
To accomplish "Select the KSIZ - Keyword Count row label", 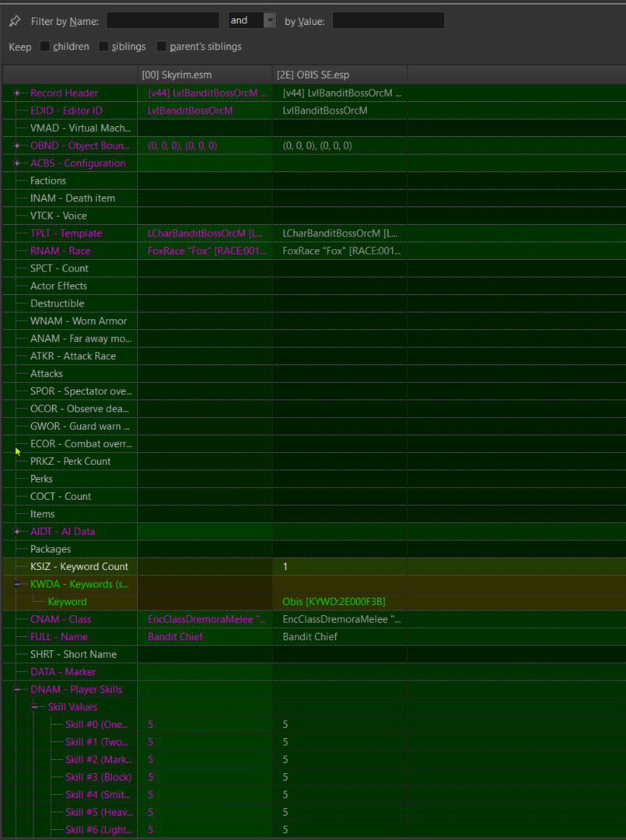I will point(79,567).
